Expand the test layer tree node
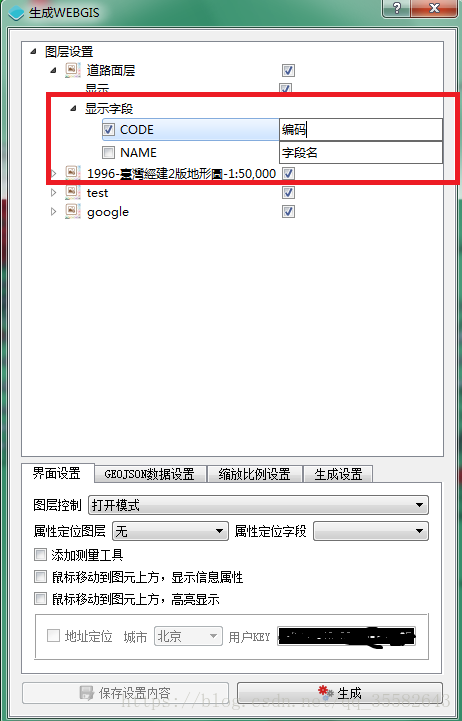Viewport: 462px width, 721px height. pos(54,192)
